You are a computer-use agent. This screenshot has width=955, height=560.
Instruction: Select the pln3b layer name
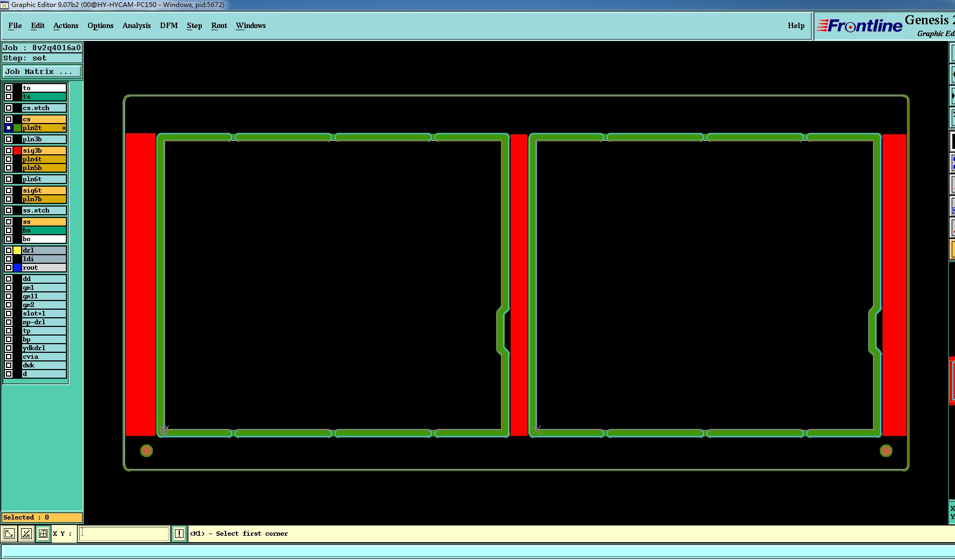[44, 139]
